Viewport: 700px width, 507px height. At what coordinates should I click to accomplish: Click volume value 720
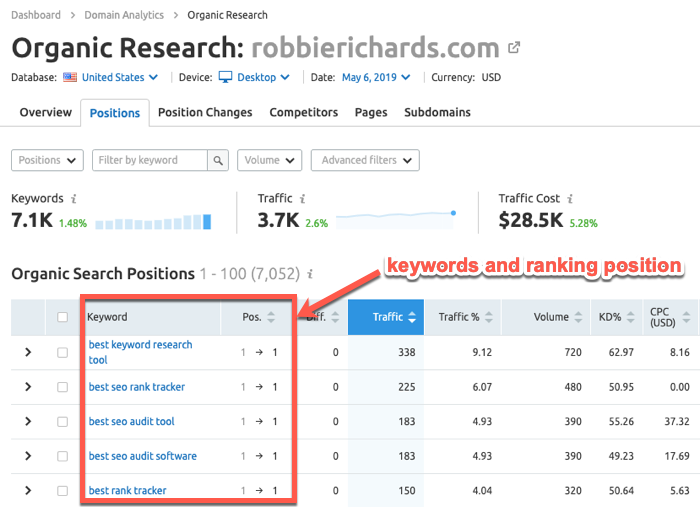click(x=573, y=353)
